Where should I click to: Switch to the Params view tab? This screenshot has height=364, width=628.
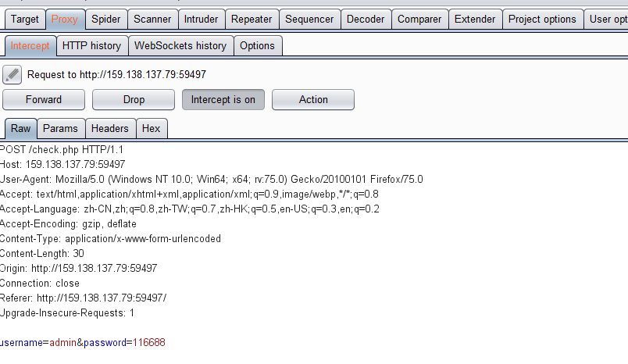(x=60, y=129)
